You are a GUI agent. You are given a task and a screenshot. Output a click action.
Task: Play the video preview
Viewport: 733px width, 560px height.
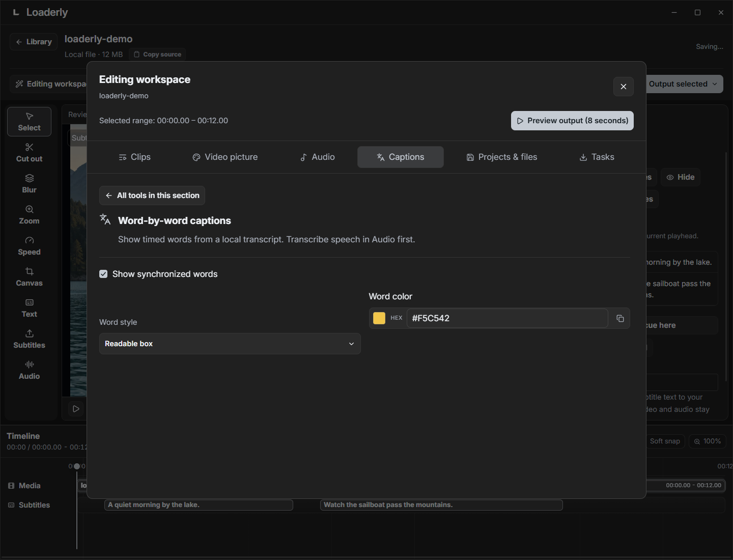(76, 409)
